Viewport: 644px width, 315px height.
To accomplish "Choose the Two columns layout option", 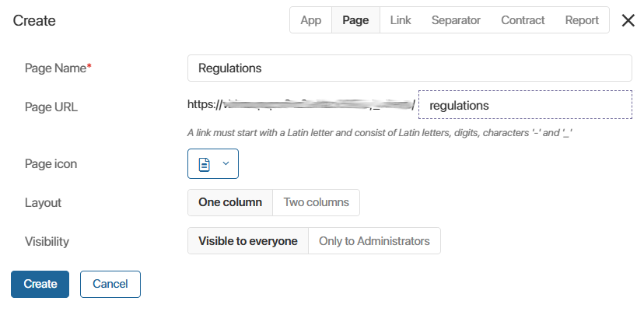I will pyautogui.click(x=317, y=202).
